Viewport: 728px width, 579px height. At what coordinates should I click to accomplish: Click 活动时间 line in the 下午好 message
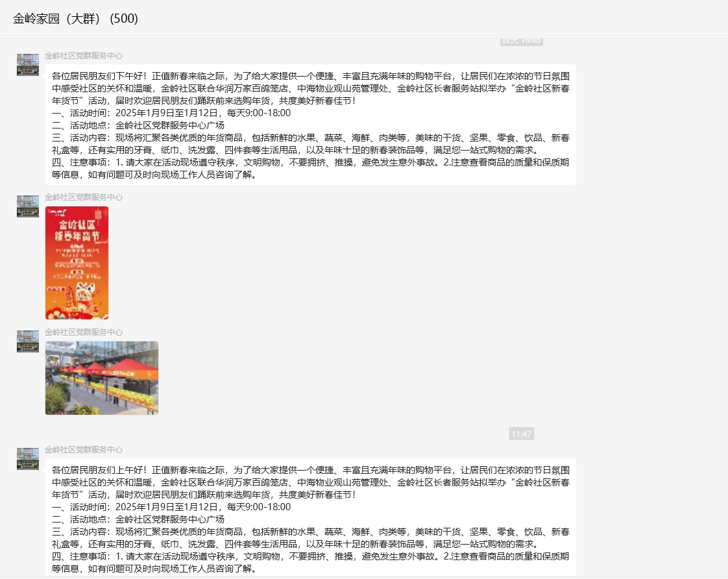(171, 113)
